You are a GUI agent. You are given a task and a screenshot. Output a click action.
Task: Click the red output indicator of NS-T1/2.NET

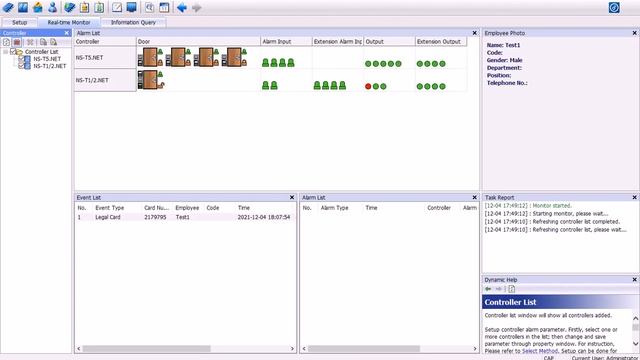click(x=368, y=86)
